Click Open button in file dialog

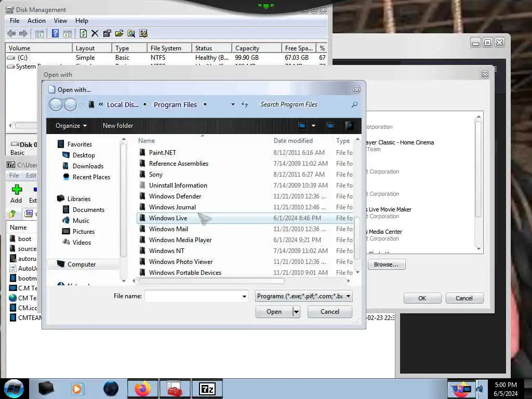coord(274,312)
